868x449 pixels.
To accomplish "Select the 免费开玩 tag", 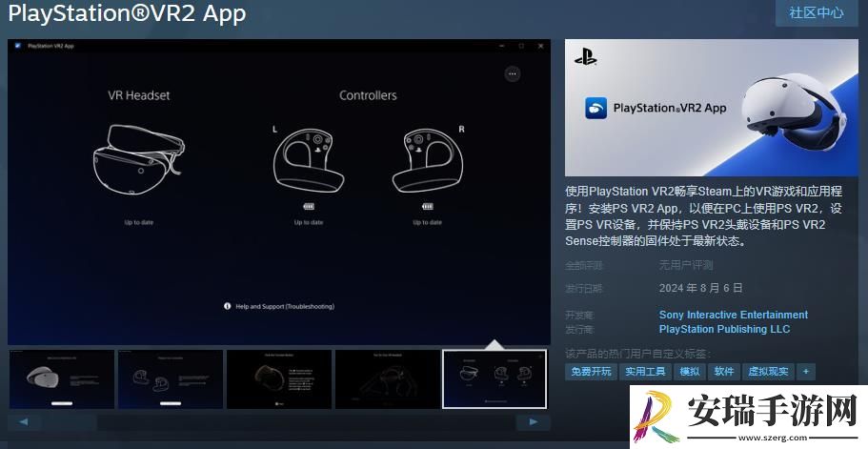I will click(x=592, y=372).
